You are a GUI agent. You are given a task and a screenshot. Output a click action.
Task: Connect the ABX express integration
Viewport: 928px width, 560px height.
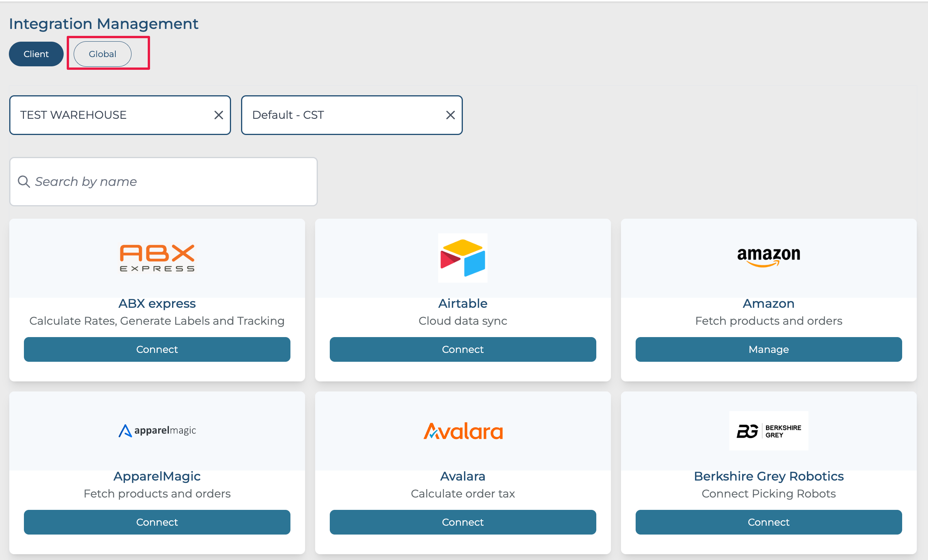pyautogui.click(x=157, y=349)
